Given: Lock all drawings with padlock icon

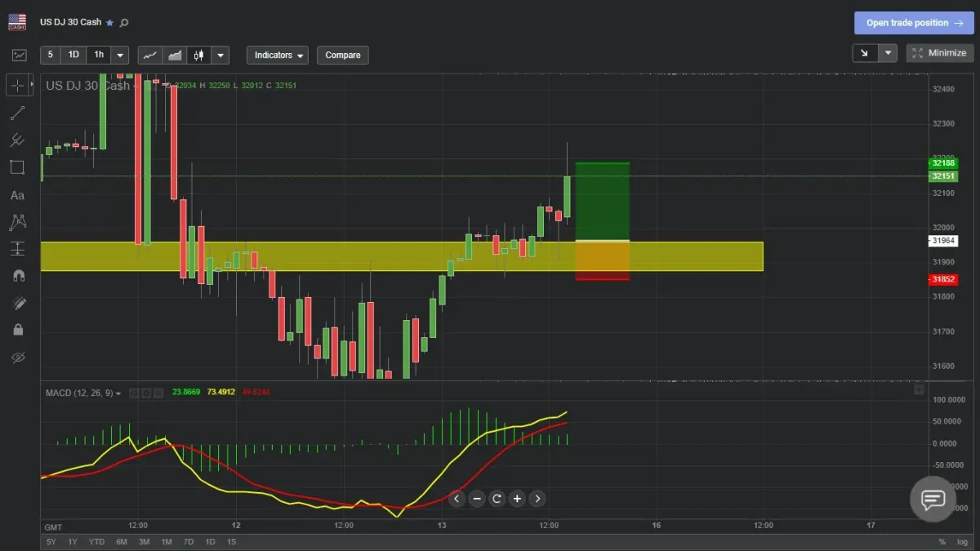Looking at the screenshot, I should (18, 330).
